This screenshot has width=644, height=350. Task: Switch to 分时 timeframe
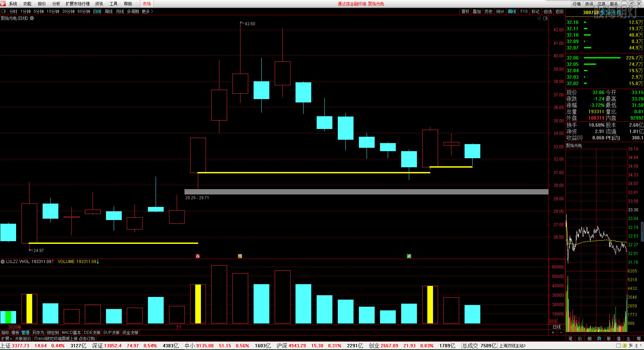point(13,11)
